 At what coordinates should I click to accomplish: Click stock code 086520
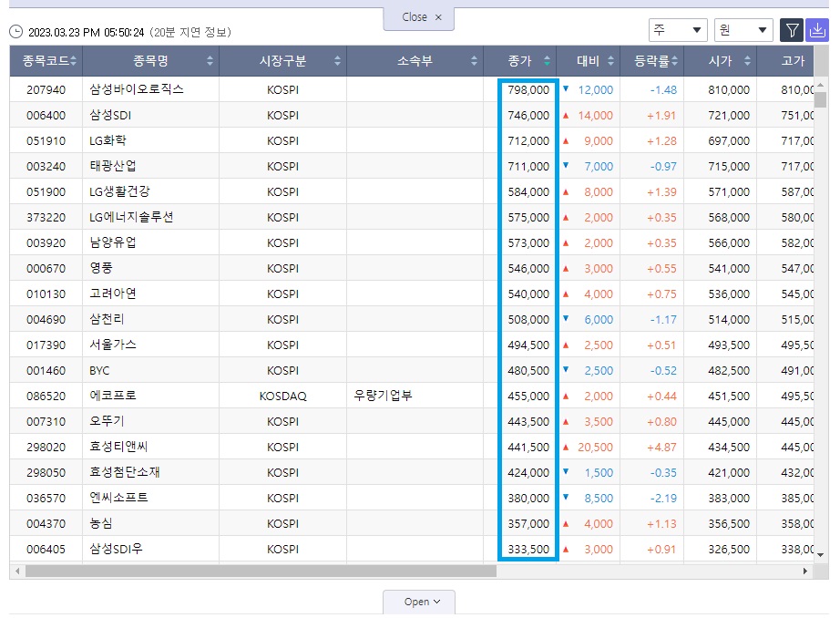coord(46,397)
